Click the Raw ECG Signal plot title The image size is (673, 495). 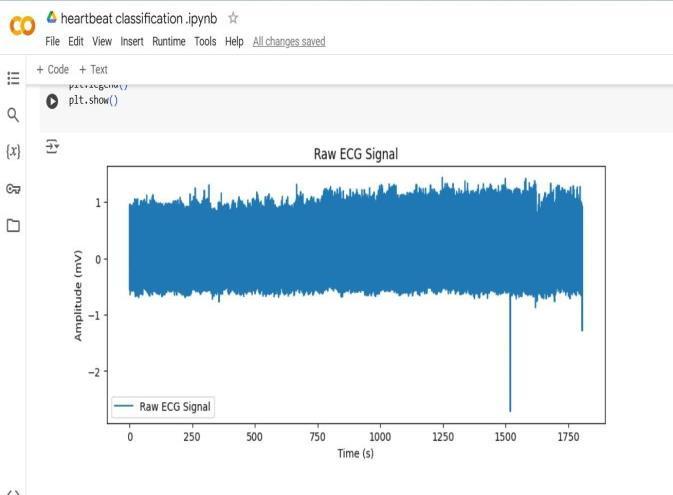[356, 154]
